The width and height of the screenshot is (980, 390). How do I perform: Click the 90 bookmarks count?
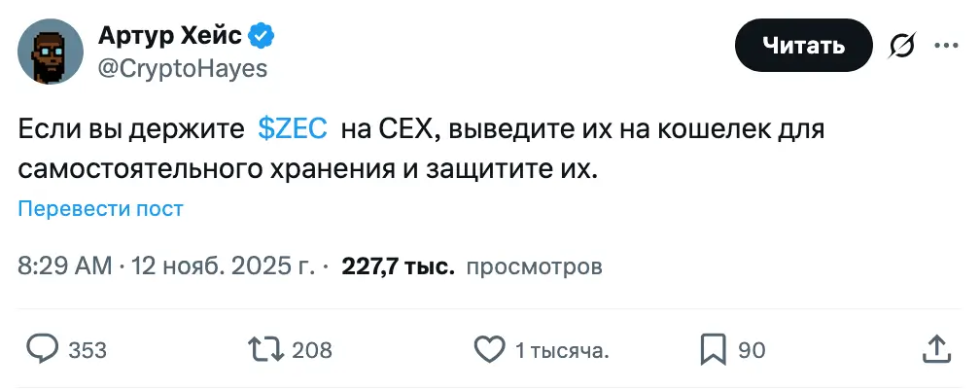click(x=752, y=350)
